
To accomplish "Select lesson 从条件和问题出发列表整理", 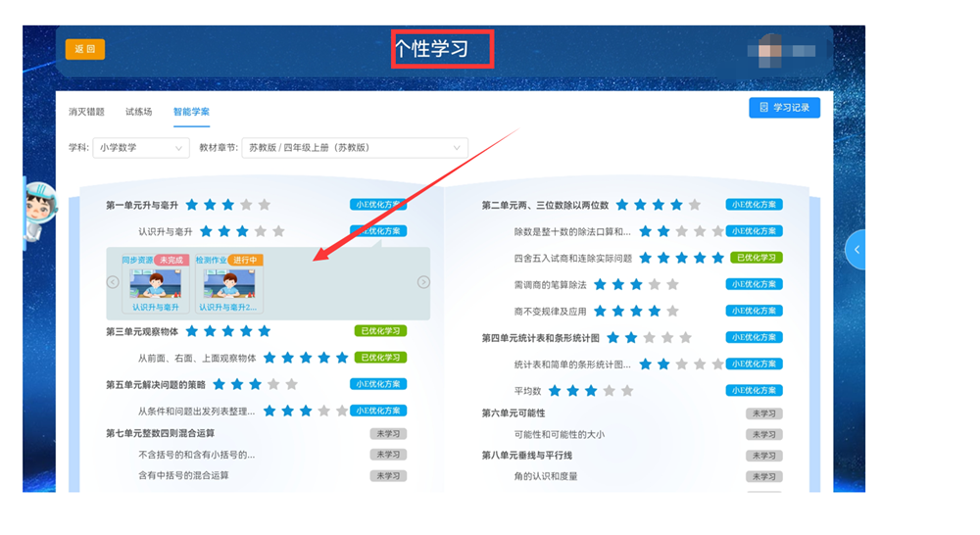I will point(196,412).
